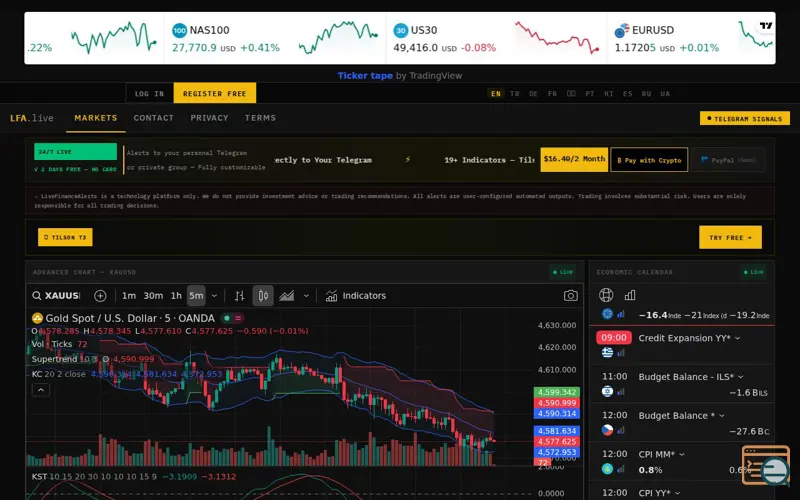The width and height of the screenshot is (800, 500).
Task: Select the 1h timeframe
Action: click(176, 295)
